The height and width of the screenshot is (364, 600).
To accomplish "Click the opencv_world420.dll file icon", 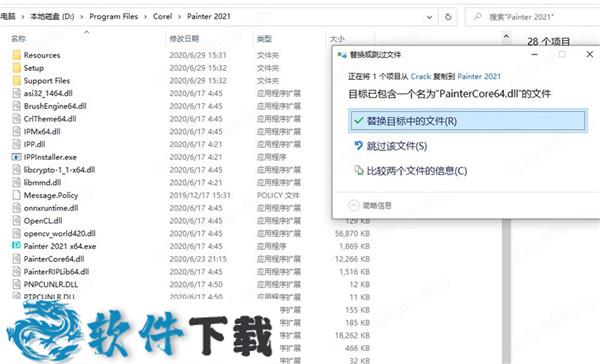I will [x=16, y=233].
